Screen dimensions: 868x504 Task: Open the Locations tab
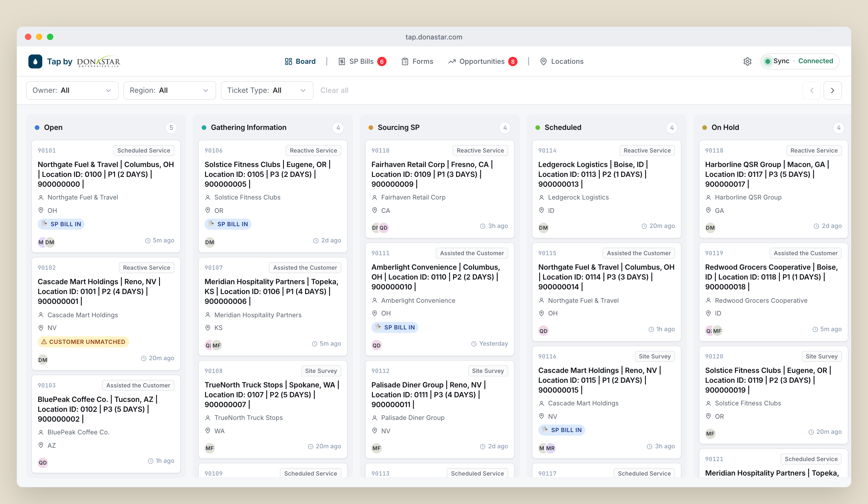562,61
